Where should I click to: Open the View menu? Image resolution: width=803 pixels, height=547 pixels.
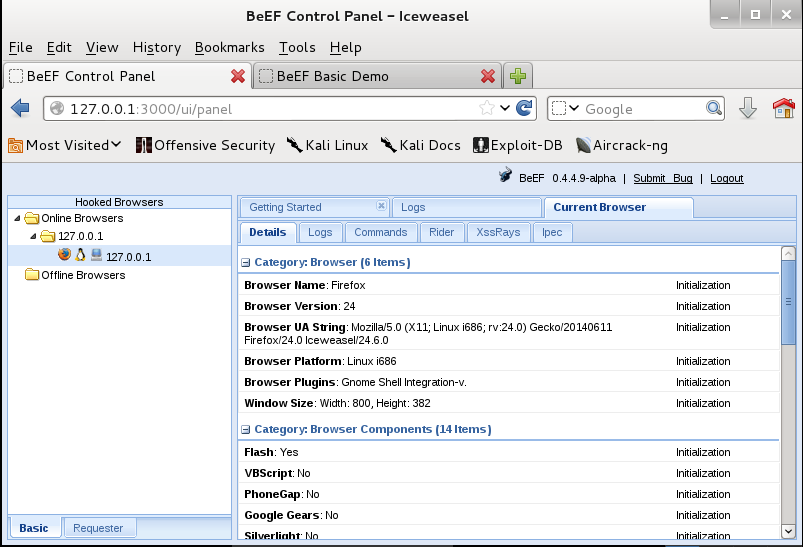click(102, 47)
